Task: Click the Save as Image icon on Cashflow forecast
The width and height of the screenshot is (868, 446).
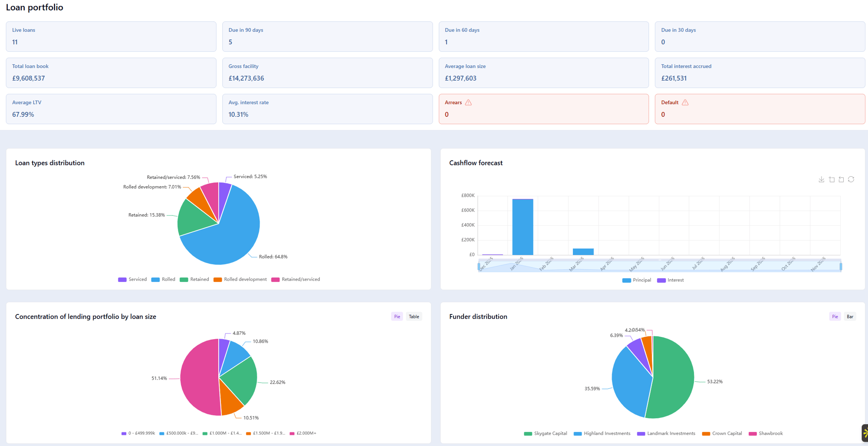Action: (822, 179)
